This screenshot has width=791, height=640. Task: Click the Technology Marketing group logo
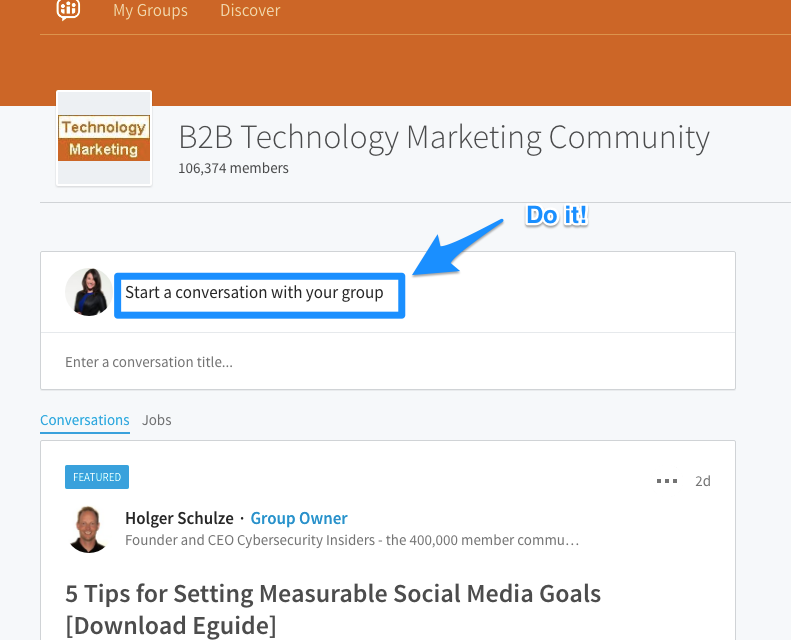[104, 138]
